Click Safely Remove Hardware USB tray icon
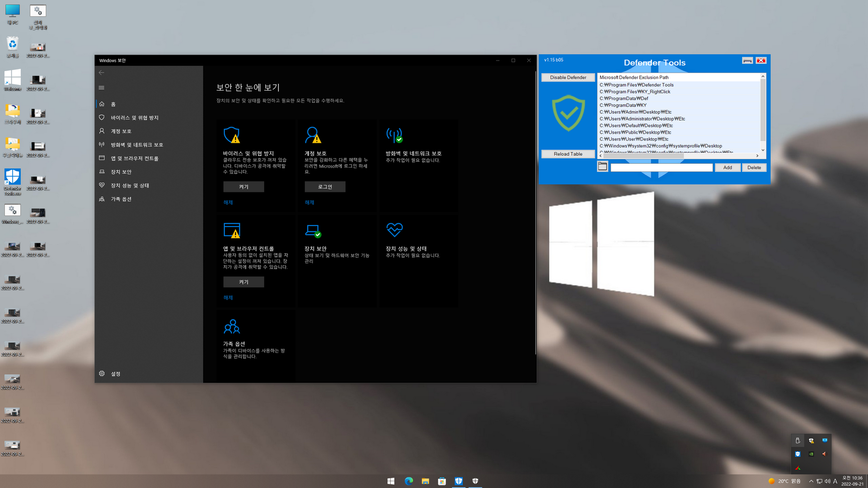Screen dimensions: 868x488 798,441
